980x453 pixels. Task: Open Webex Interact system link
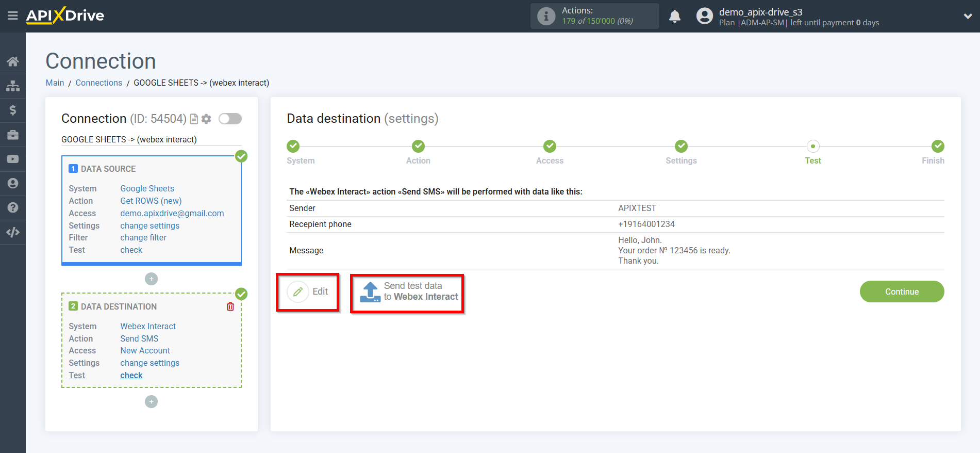pos(148,327)
